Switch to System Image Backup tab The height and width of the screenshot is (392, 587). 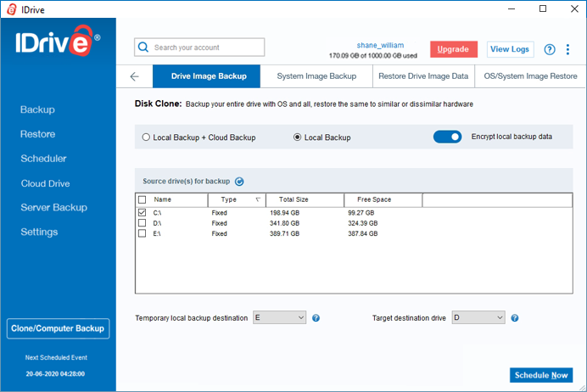click(x=316, y=76)
